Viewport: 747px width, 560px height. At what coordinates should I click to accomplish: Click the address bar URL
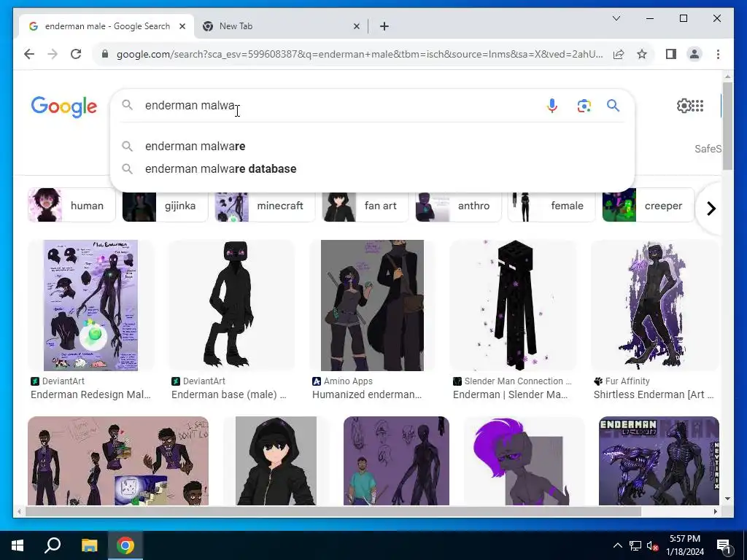pyautogui.click(x=360, y=54)
